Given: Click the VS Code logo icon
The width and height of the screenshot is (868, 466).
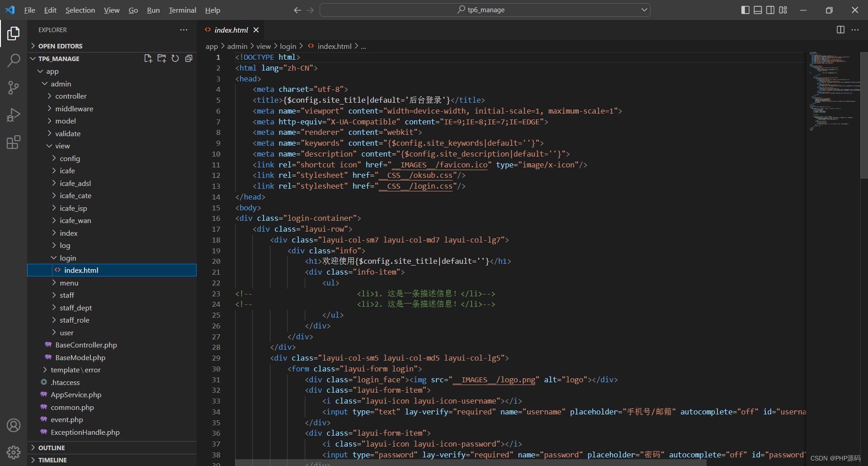Looking at the screenshot, I should coord(10,10).
